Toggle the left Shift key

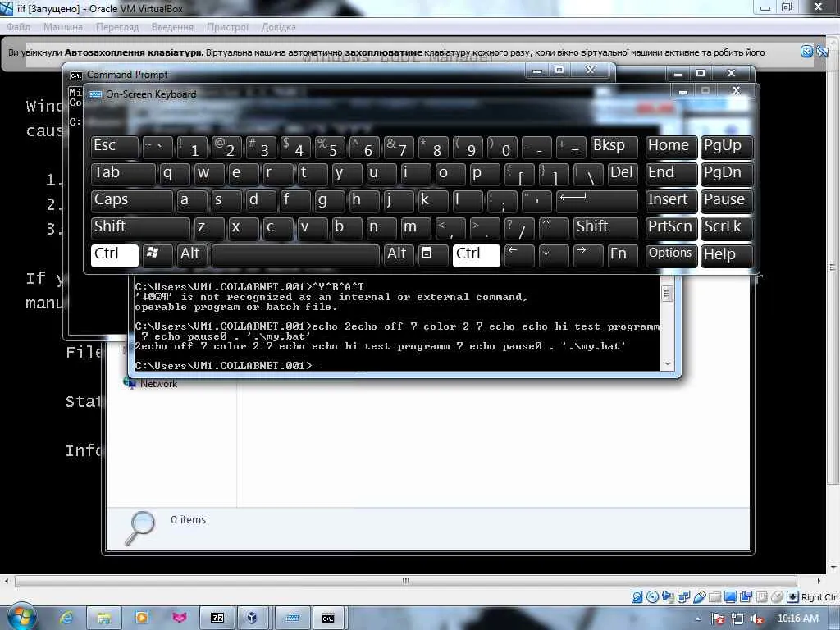[x=140, y=228]
